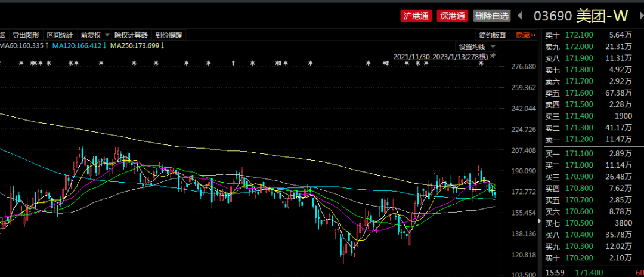The height and width of the screenshot is (277, 644).
Task: Click the 深港通 red tag
Action: pyautogui.click(x=452, y=16)
